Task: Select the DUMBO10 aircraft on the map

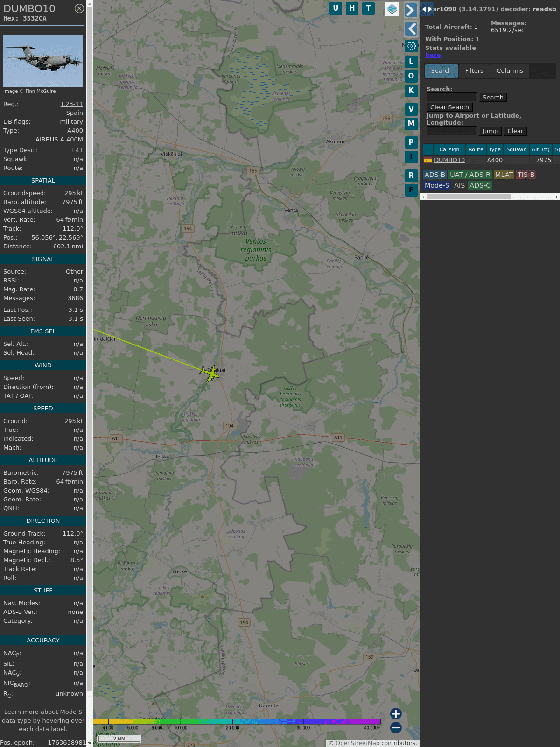Action: pyautogui.click(x=210, y=373)
